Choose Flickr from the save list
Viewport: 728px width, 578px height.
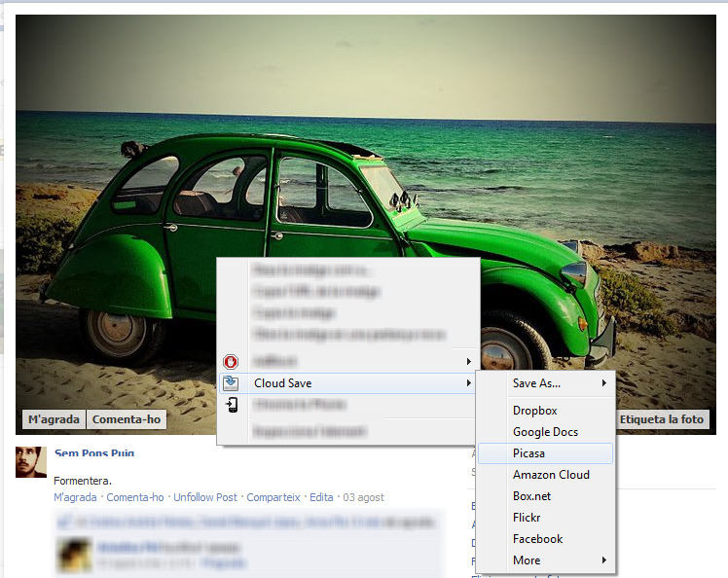coord(527,518)
